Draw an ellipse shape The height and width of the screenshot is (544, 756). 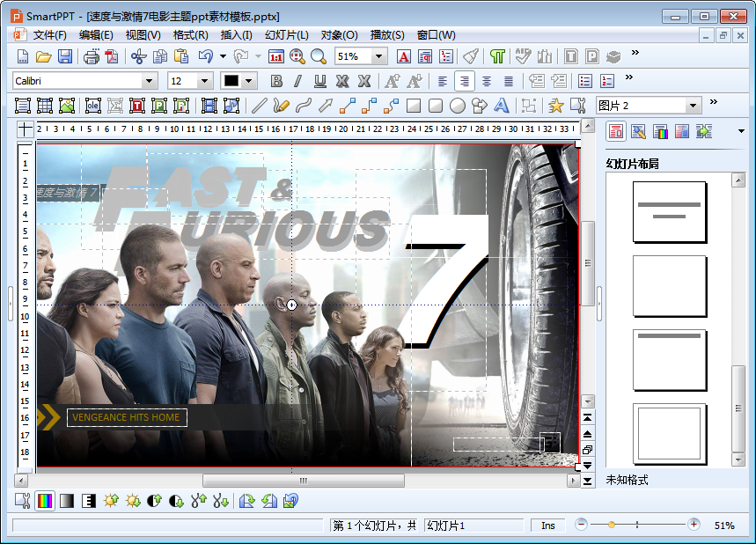click(x=458, y=106)
